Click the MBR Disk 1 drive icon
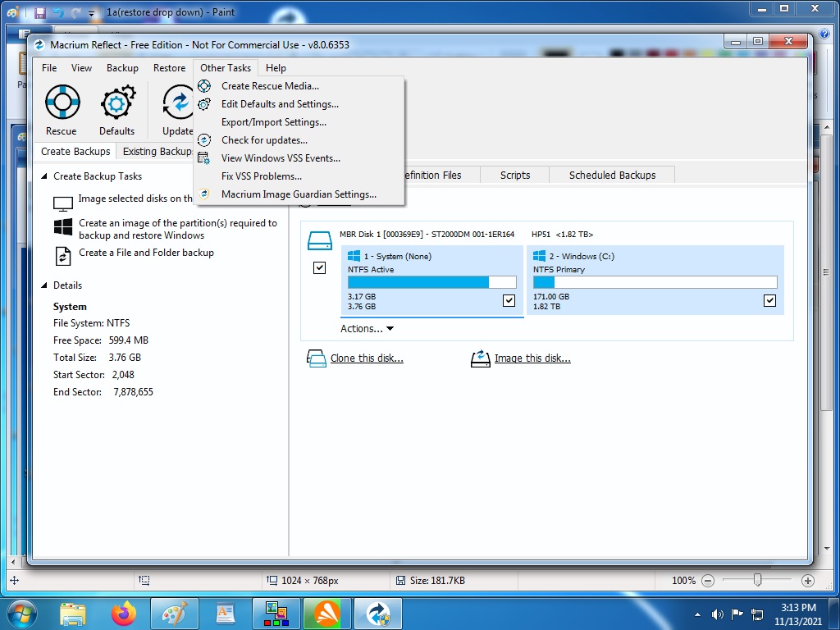This screenshot has height=630, width=840. [320, 240]
